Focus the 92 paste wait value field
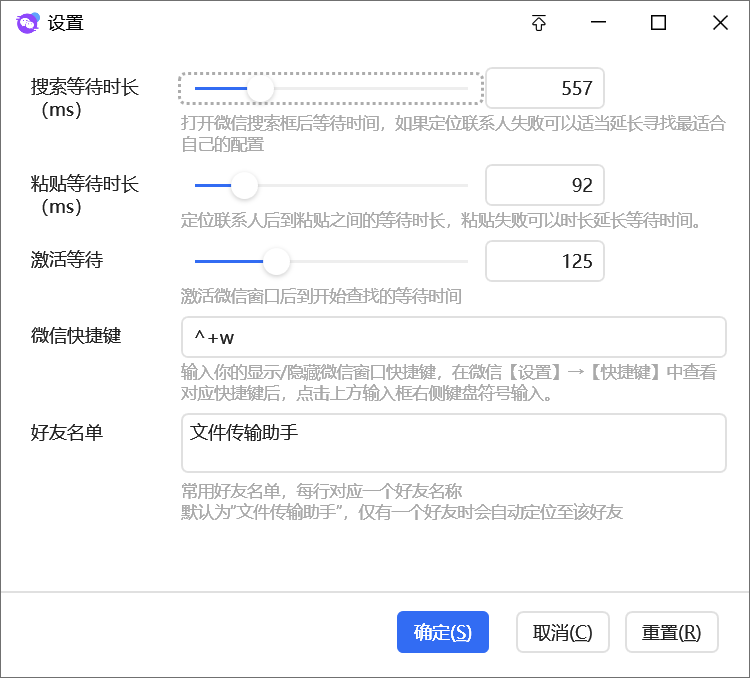 545,185
